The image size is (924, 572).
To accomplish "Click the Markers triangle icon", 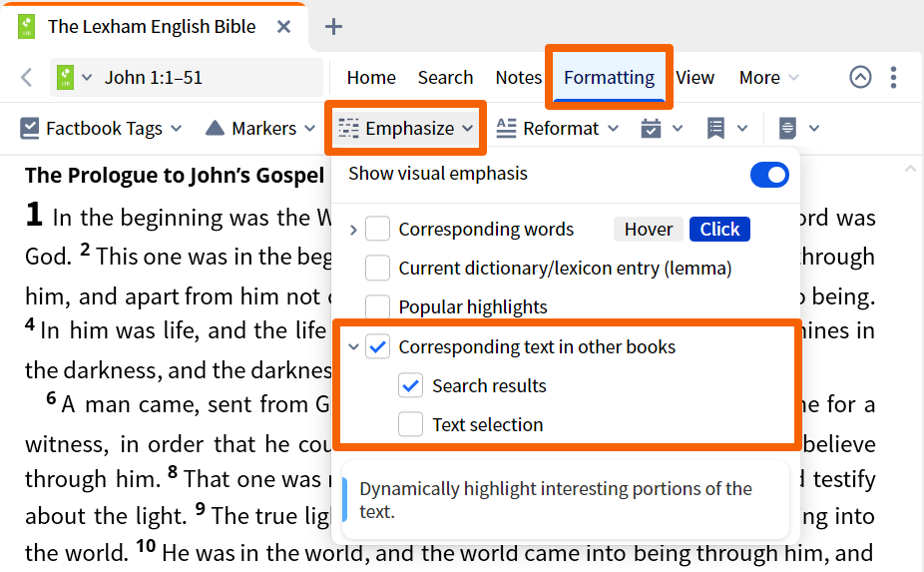I will pyautogui.click(x=216, y=128).
